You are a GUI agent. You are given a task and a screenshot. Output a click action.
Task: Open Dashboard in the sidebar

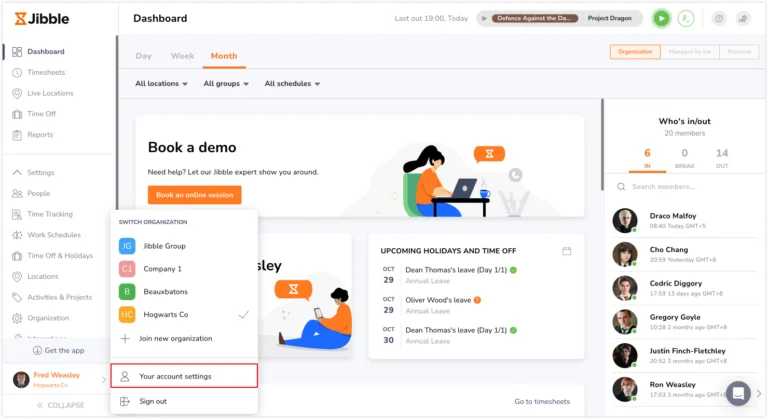coord(46,51)
